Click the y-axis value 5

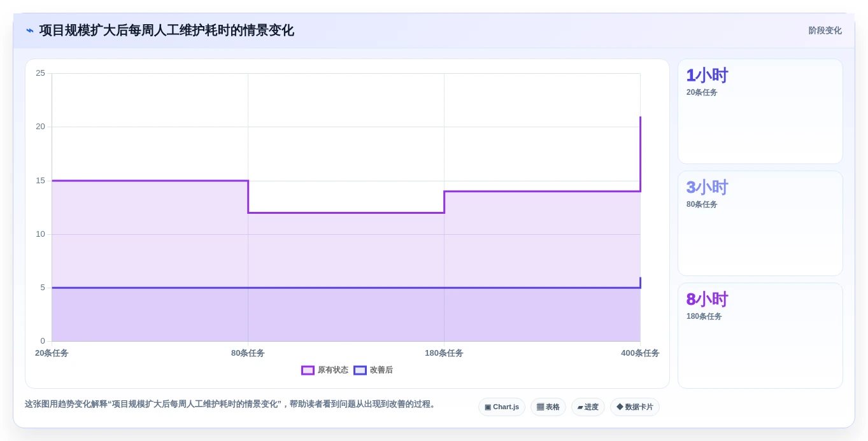coord(43,288)
